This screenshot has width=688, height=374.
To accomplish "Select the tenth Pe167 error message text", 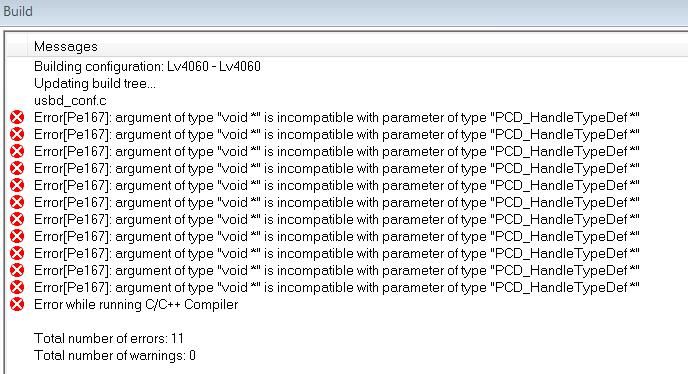I will [x=337, y=270].
